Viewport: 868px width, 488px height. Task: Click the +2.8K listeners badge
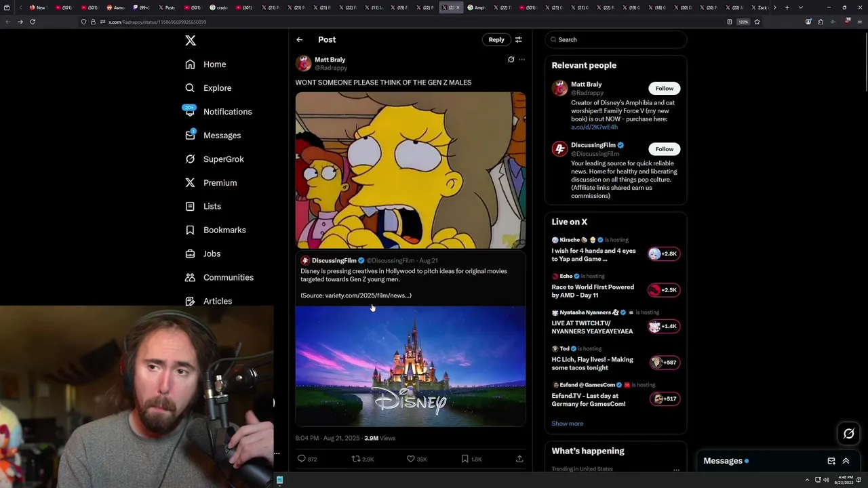point(664,254)
